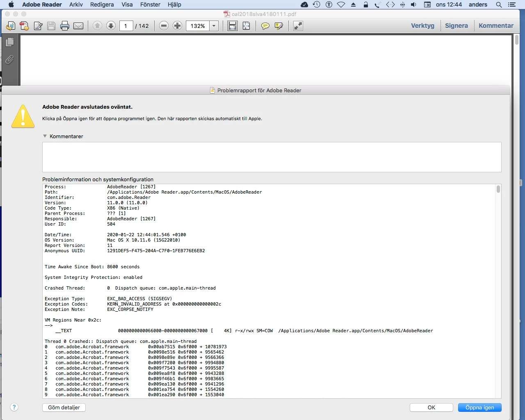Click the Bluetooth icon in menu bar
This screenshot has width=525, height=420.
click(x=402, y=5)
